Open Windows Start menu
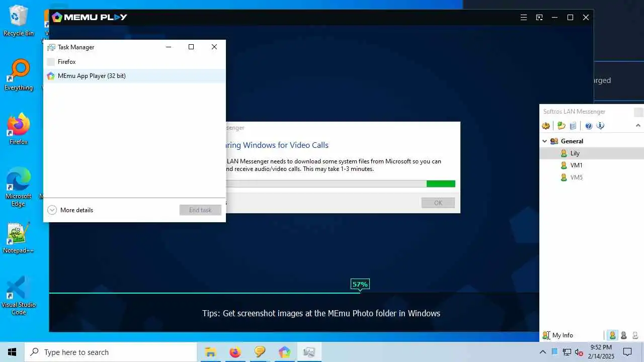 (12, 352)
